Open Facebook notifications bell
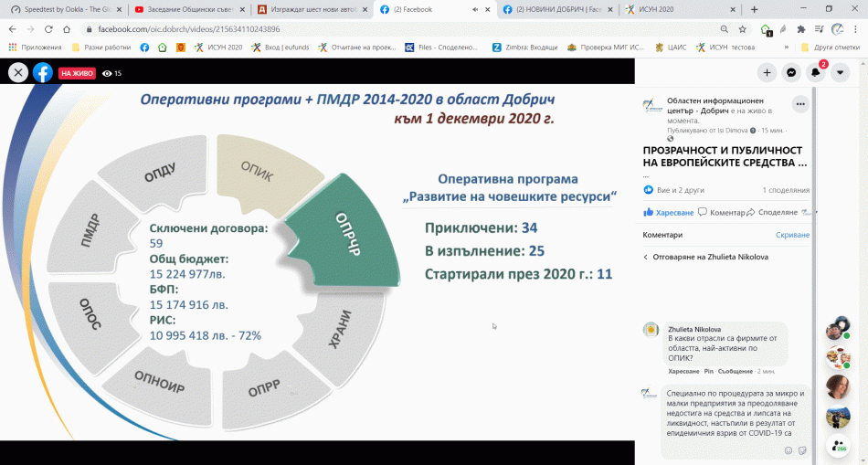The height and width of the screenshot is (465, 868). coord(816,72)
